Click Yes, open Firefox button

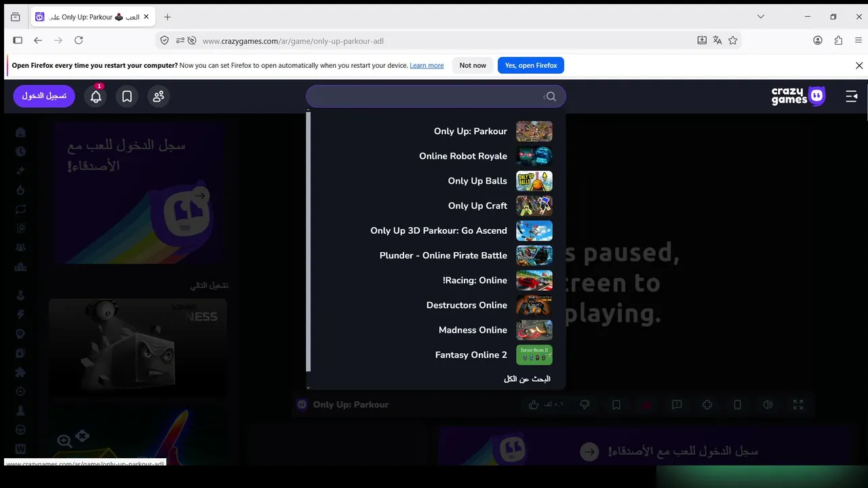click(x=531, y=66)
